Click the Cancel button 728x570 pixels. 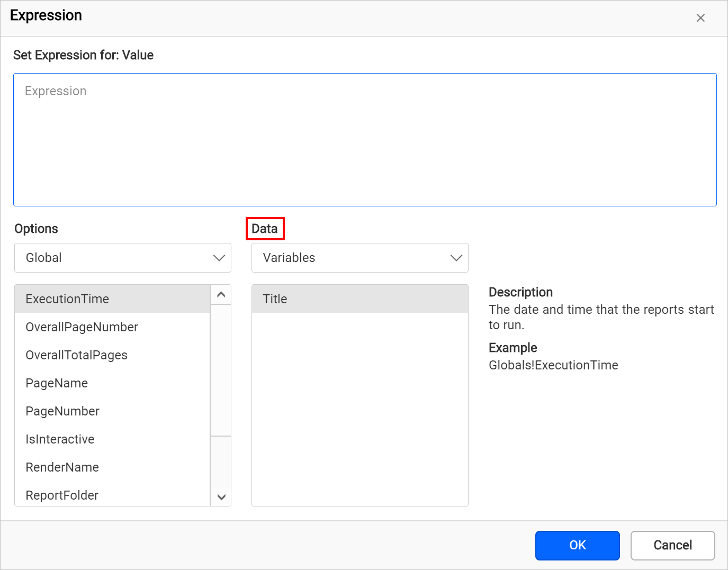(x=672, y=545)
